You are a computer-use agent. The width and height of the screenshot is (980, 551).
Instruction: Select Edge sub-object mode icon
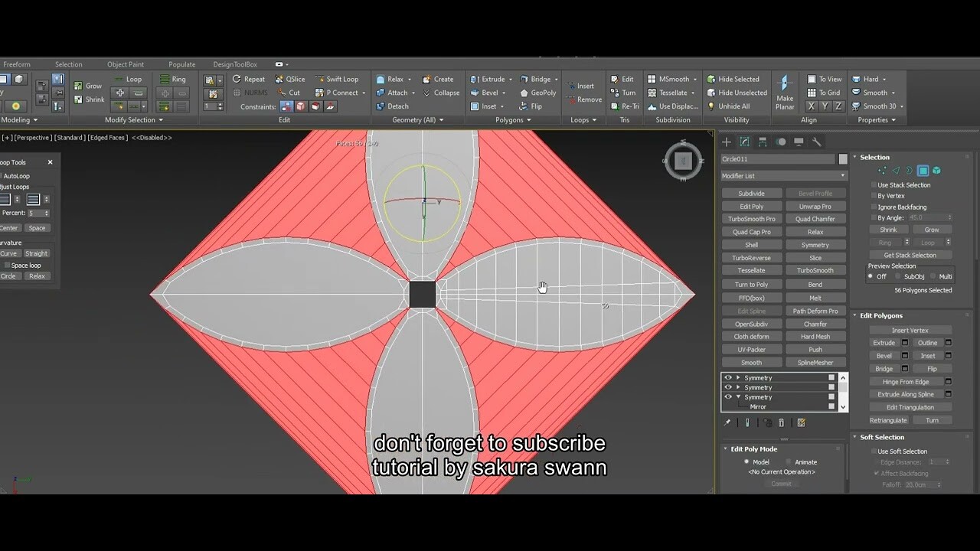tap(896, 170)
